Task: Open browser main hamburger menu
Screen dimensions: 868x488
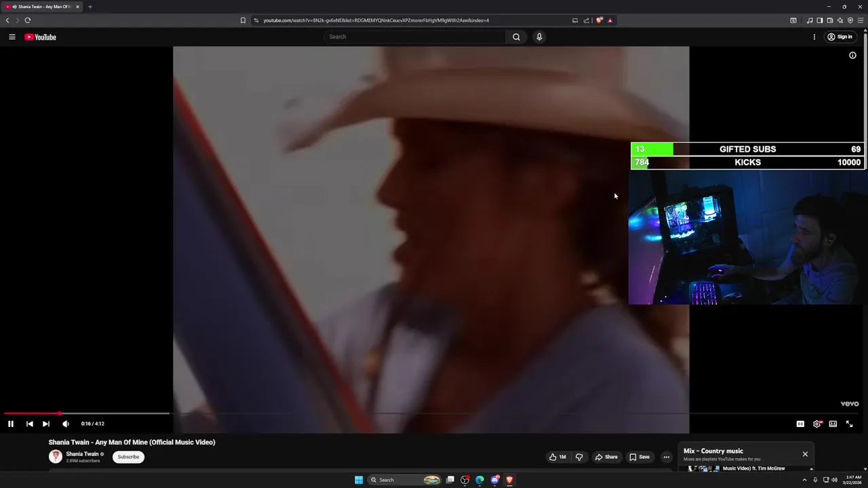Action: pyautogui.click(x=861, y=20)
